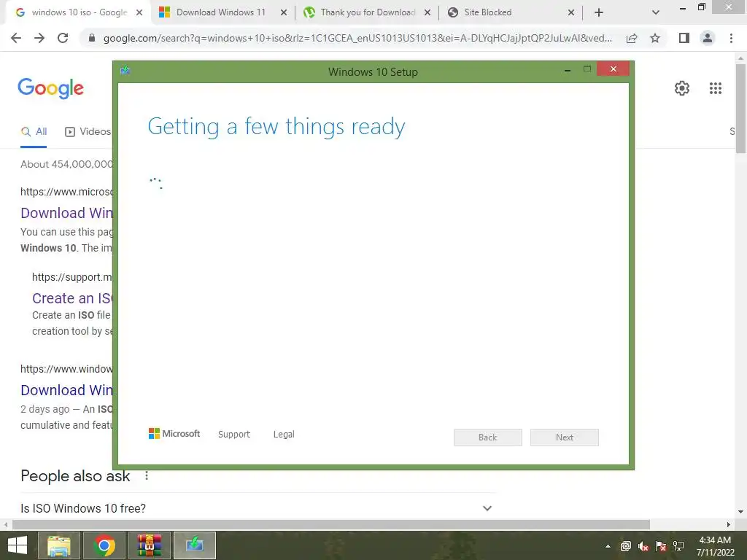This screenshot has width=747, height=560.
Task: Open Chrome from the taskbar
Action: (104, 545)
